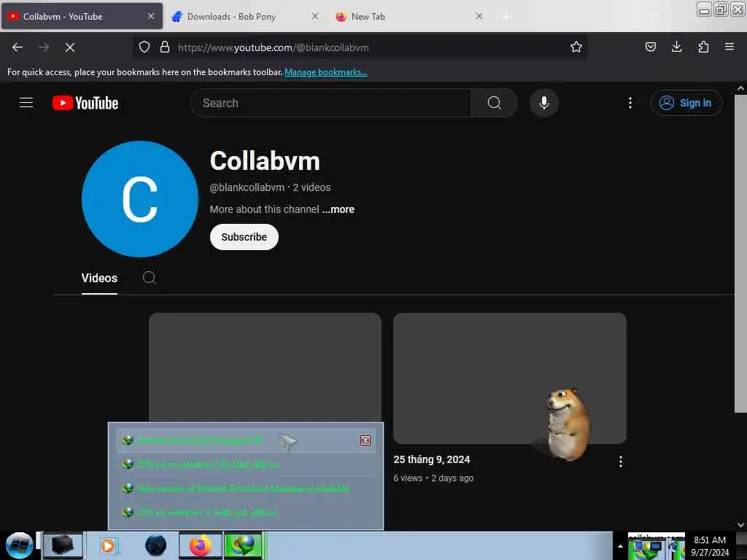Close the IDM notification popup
The width and height of the screenshot is (747, 560).
(365, 440)
